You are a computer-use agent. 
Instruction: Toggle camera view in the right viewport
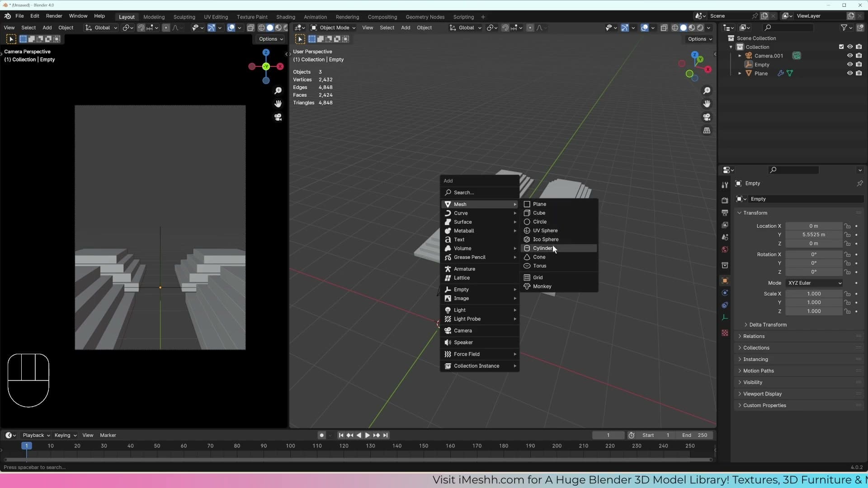[x=707, y=117]
